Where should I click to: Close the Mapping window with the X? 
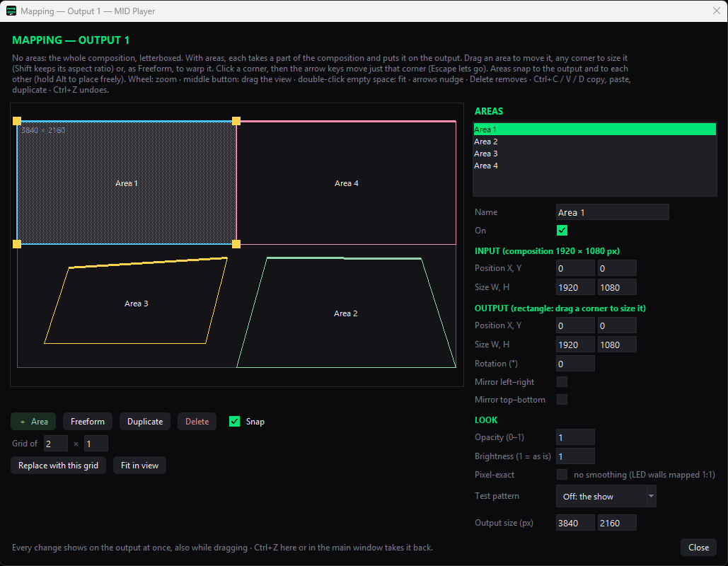(717, 11)
